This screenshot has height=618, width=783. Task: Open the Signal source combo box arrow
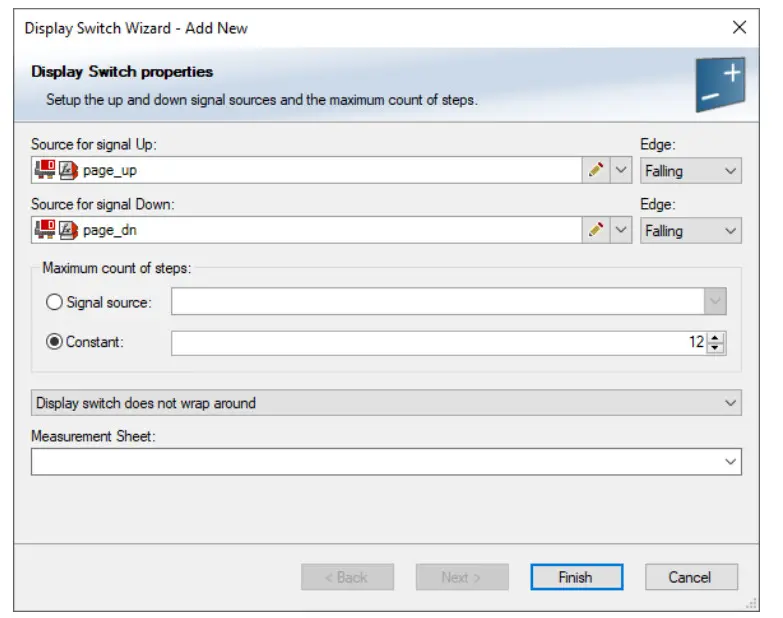(x=715, y=301)
